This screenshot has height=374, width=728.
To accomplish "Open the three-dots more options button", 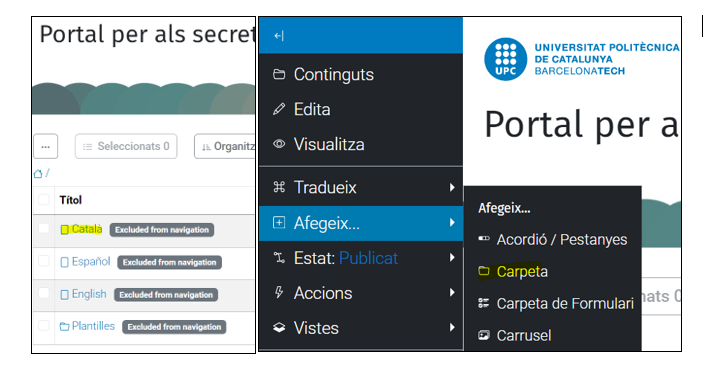I will click(x=46, y=146).
